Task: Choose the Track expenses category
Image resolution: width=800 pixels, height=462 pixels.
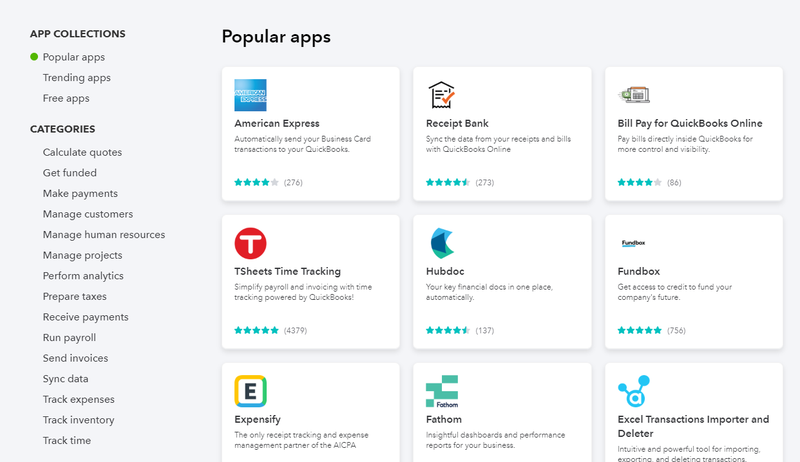Action: coord(79,399)
